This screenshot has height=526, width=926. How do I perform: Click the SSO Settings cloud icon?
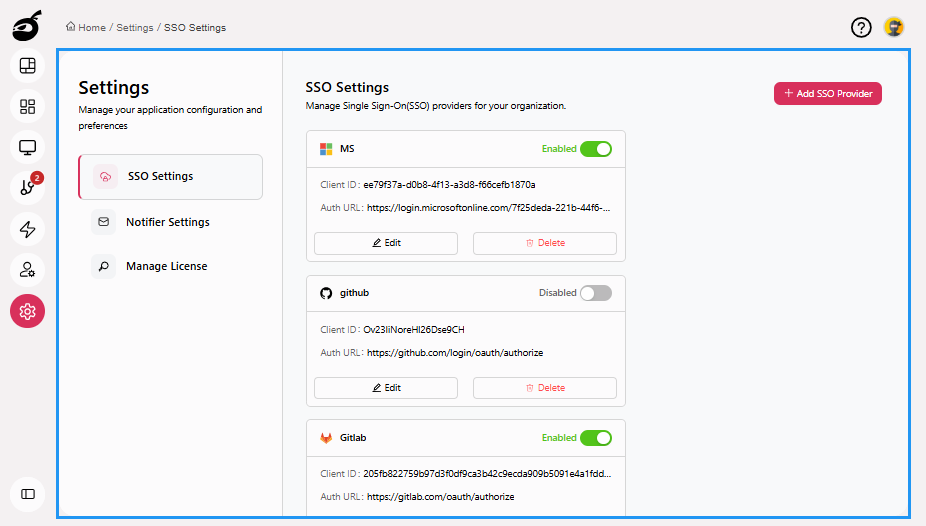[x=105, y=177]
